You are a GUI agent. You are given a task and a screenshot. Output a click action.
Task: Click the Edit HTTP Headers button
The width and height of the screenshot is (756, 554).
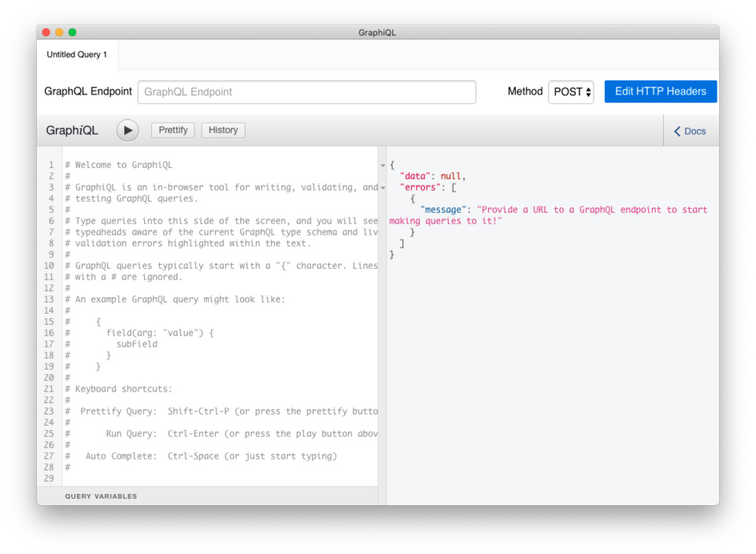click(x=660, y=91)
